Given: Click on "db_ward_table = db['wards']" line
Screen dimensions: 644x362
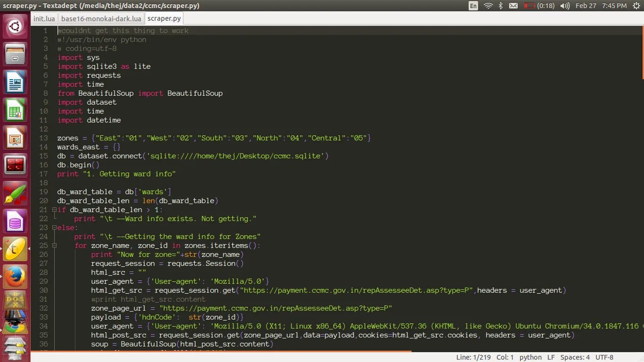Looking at the screenshot, I should pyautogui.click(x=115, y=192).
